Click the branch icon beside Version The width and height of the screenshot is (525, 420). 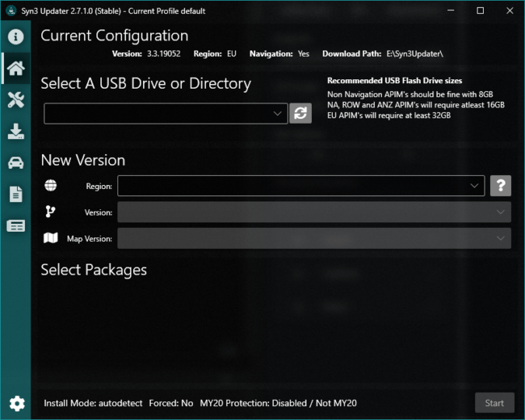pos(51,212)
